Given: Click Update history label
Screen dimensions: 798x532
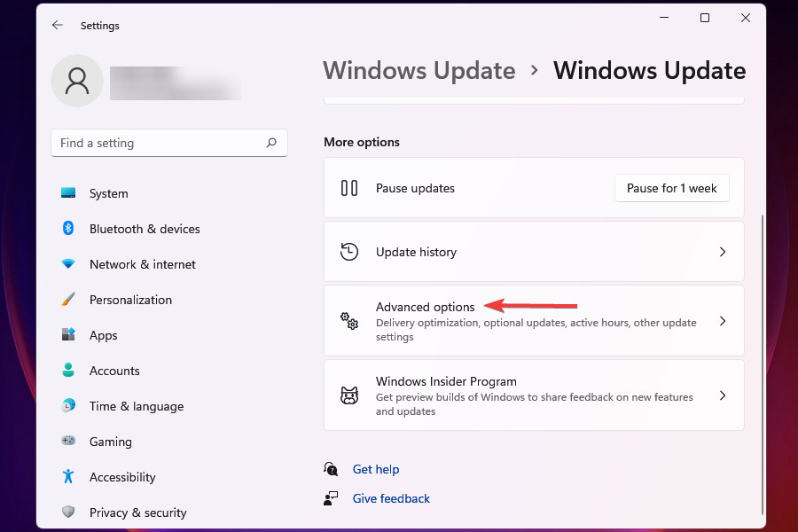Looking at the screenshot, I should [416, 252].
